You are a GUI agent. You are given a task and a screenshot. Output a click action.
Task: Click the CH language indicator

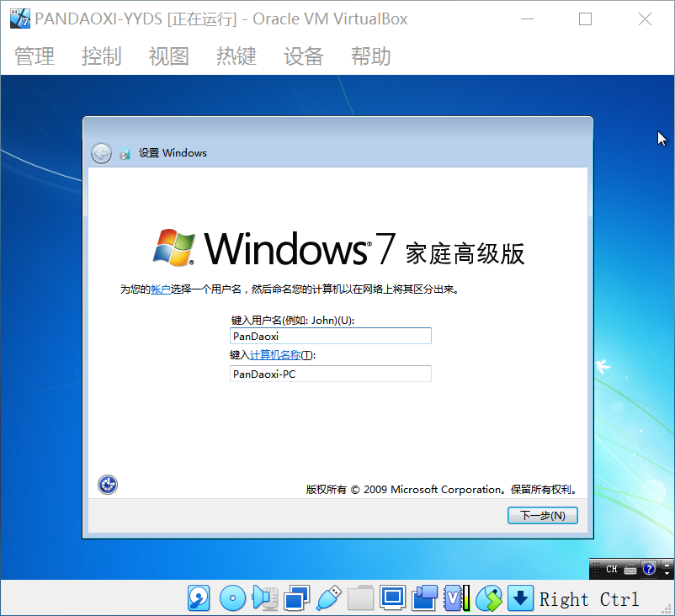pos(611,569)
